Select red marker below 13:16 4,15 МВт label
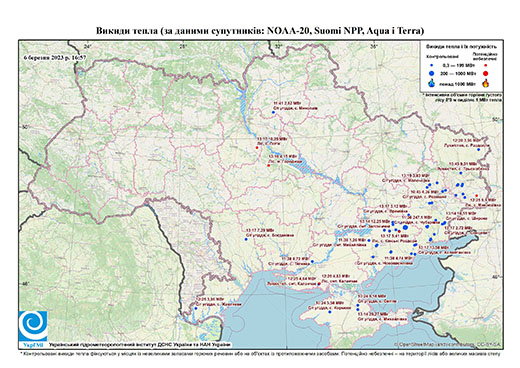 [x=269, y=165]
